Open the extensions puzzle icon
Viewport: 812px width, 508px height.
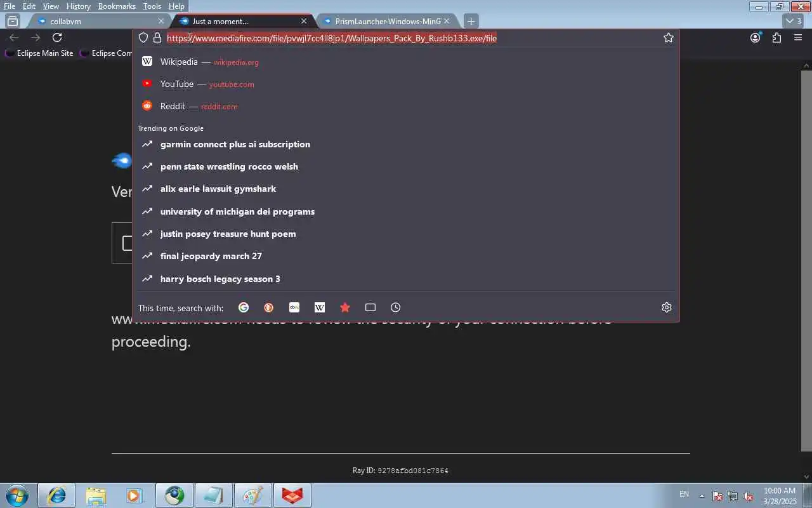click(x=776, y=37)
